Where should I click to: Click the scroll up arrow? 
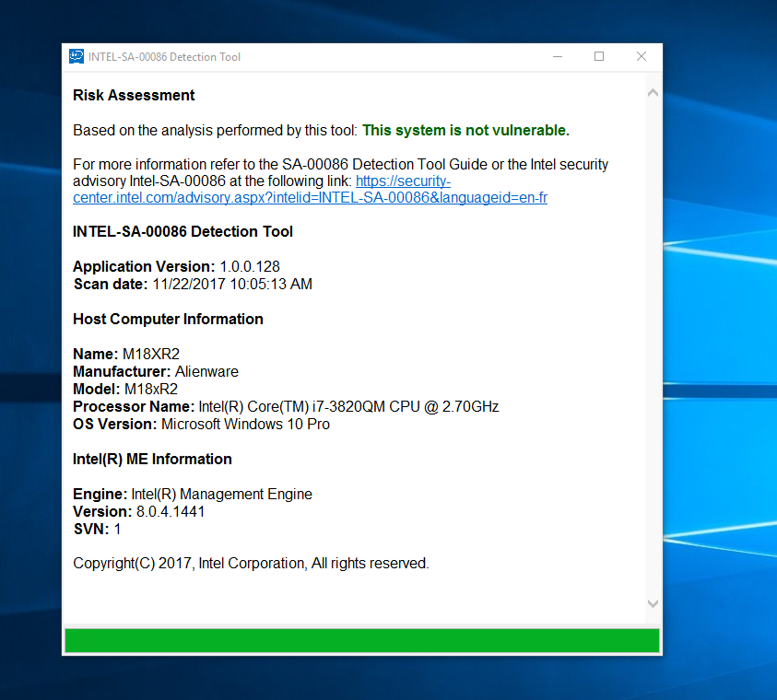coord(653,93)
